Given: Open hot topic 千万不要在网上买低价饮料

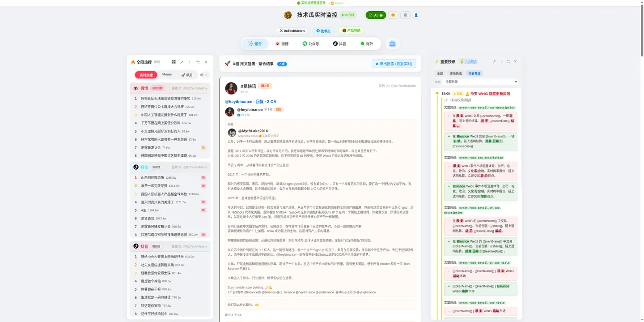Looking at the screenshot, I should [161, 123].
